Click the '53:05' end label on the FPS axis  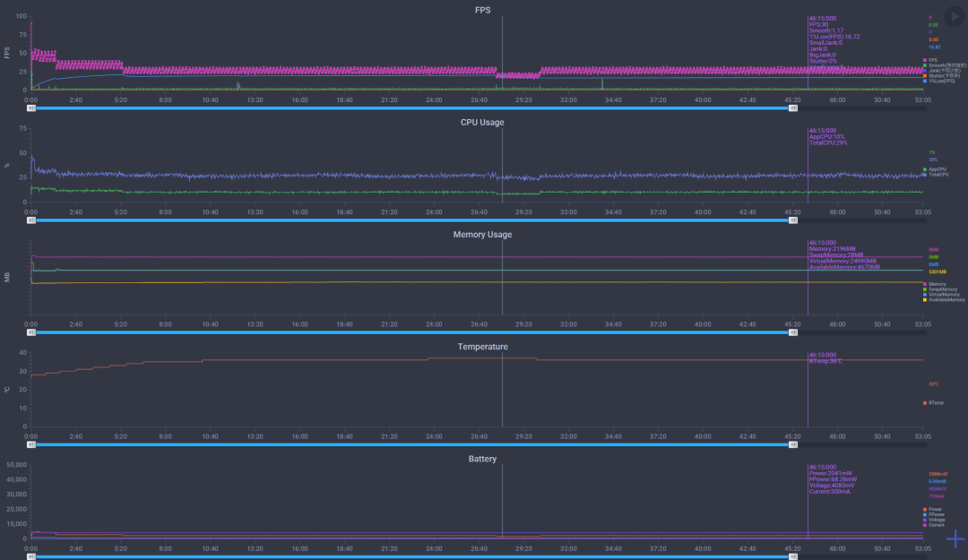click(x=923, y=100)
